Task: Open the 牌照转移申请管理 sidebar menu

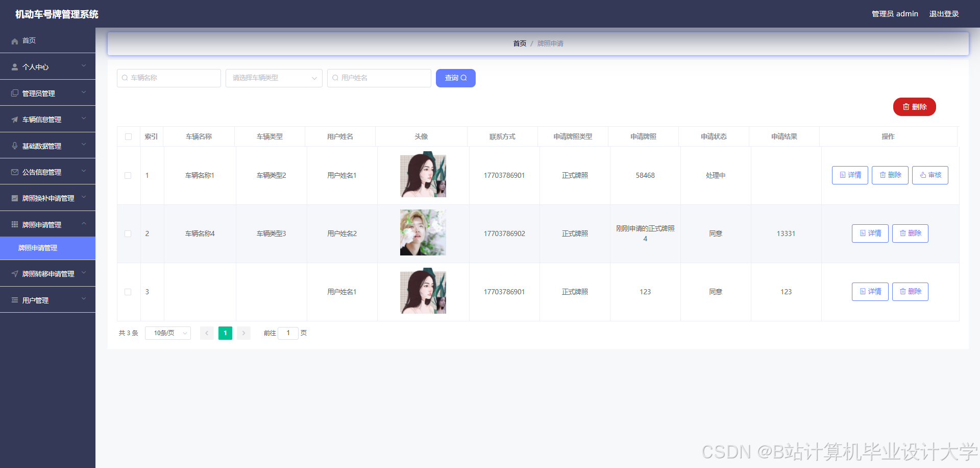Action: click(x=47, y=274)
